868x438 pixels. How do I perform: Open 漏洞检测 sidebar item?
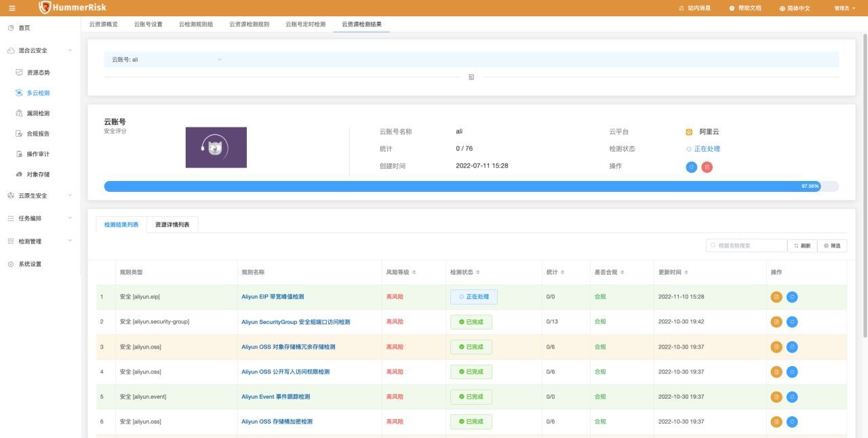coord(33,113)
